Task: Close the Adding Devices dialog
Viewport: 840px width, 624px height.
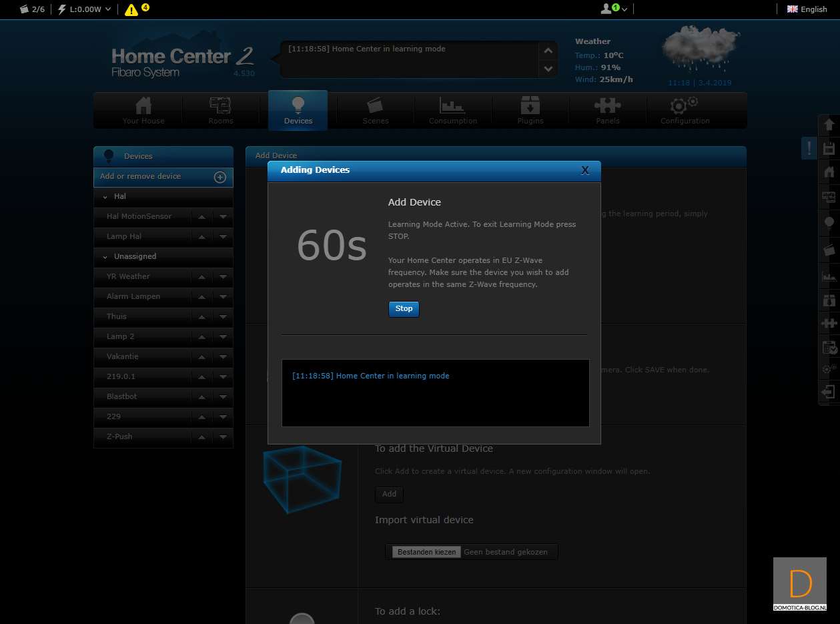Action: (585, 170)
